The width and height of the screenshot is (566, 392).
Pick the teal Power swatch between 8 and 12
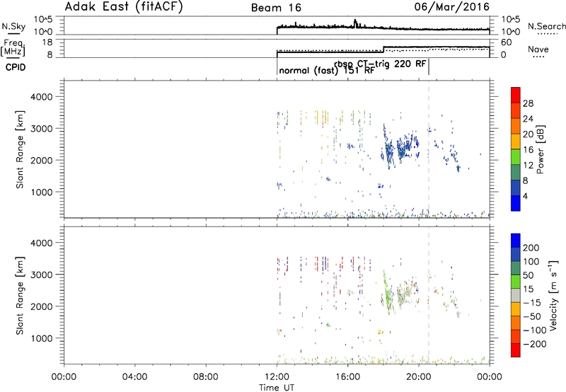point(516,172)
